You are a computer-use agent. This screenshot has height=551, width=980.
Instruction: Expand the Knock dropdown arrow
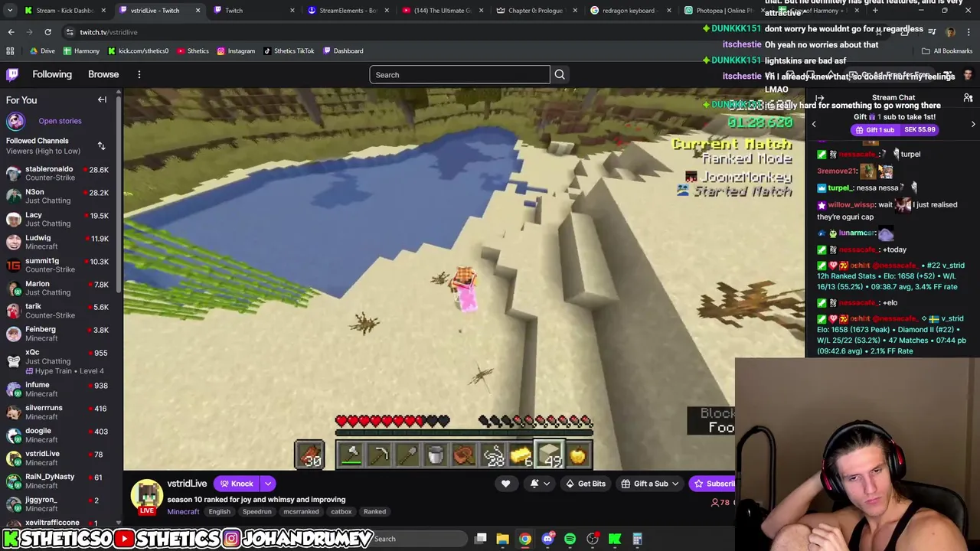pos(268,484)
